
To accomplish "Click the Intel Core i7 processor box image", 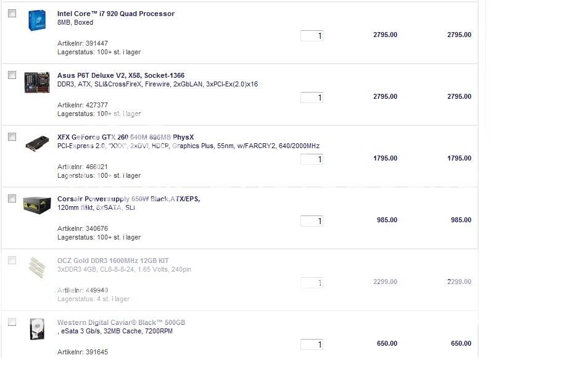I will (36, 20).
